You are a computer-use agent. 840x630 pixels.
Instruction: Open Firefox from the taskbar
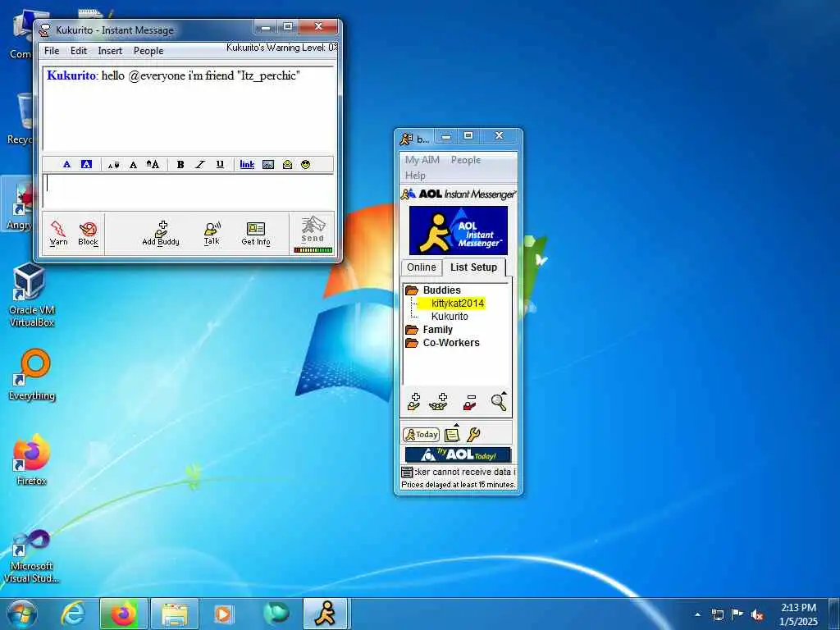pos(123,614)
